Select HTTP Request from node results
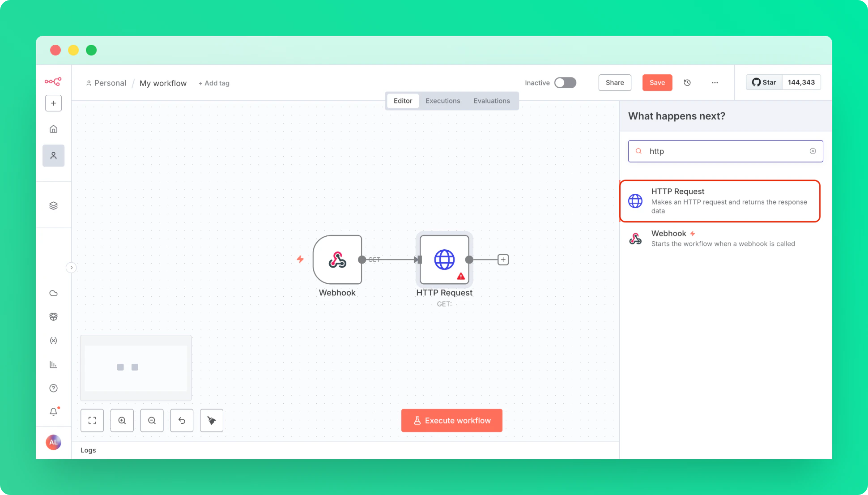The image size is (868, 495). (719, 201)
